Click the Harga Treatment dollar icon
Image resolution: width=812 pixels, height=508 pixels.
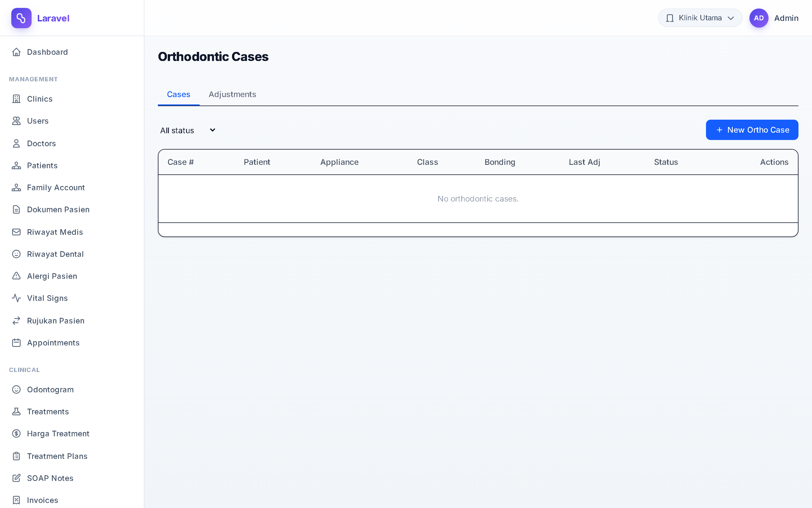16,434
